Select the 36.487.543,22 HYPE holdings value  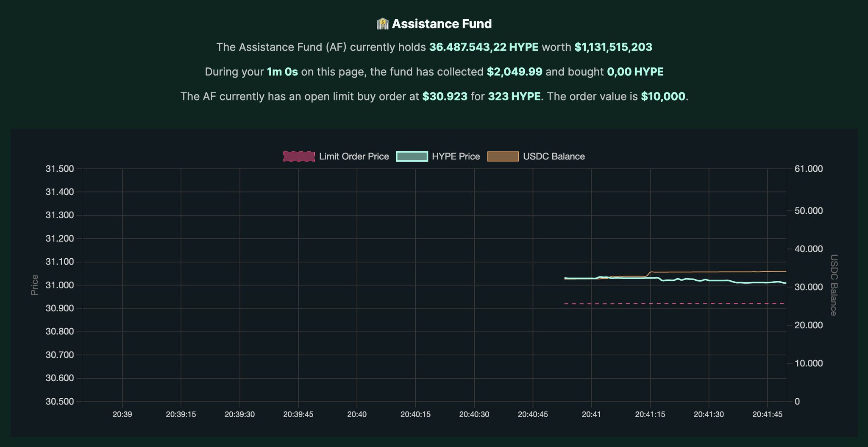coord(484,47)
